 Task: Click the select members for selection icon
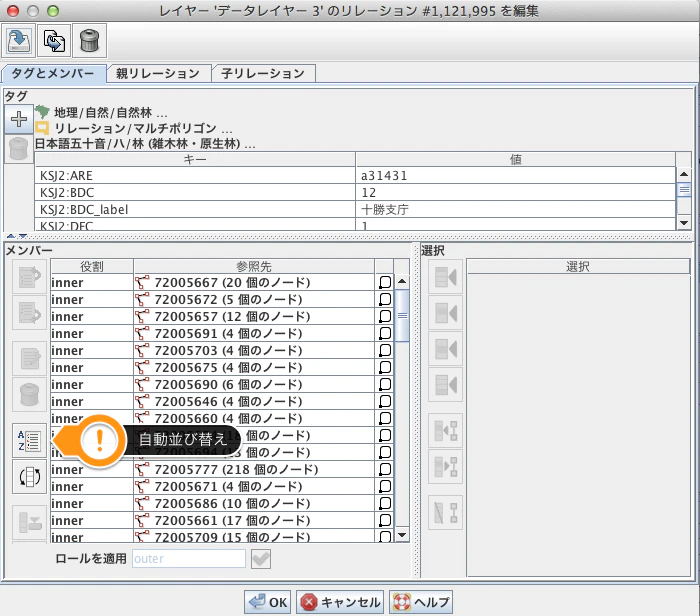[446, 430]
